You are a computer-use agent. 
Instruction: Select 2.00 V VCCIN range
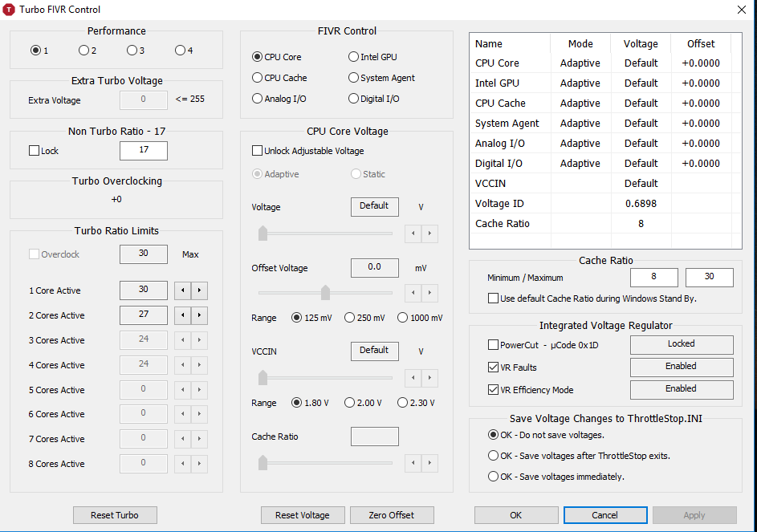(x=350, y=403)
